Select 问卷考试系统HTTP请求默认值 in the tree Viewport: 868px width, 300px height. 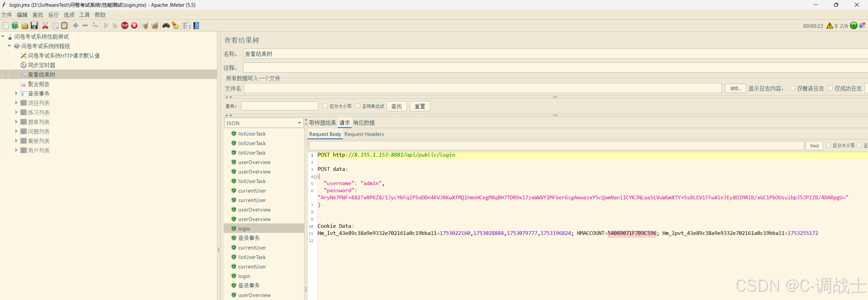coord(64,56)
